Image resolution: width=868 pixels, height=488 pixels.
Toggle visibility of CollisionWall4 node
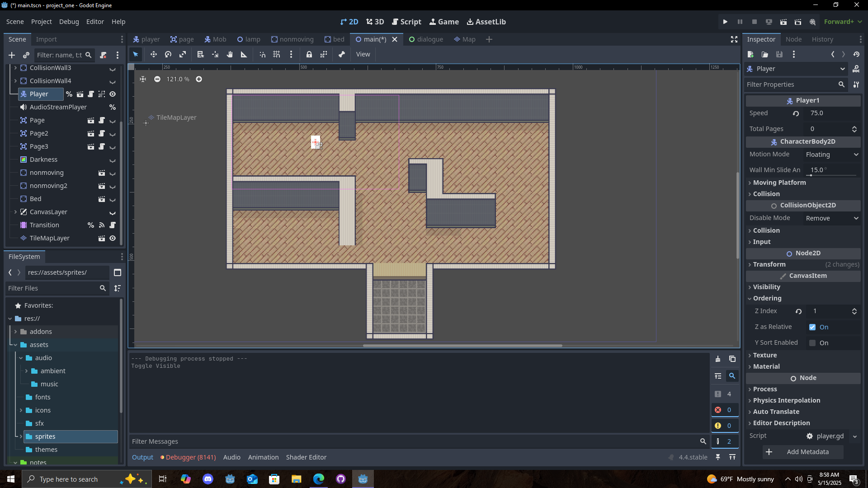[x=113, y=81]
